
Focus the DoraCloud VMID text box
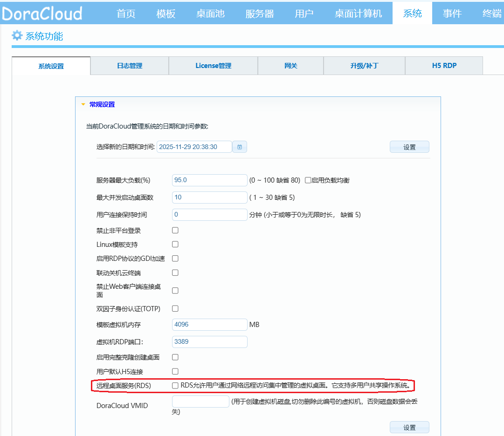click(200, 402)
